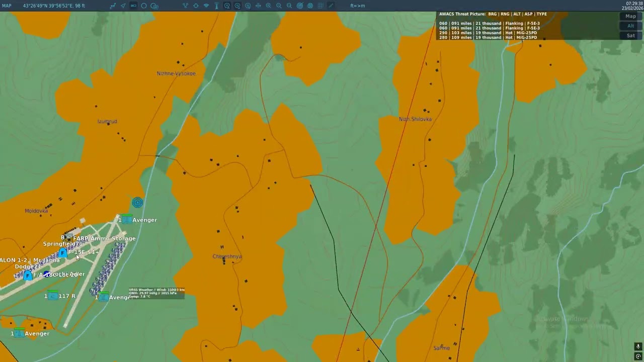Click the branching nodes icon

185,6
